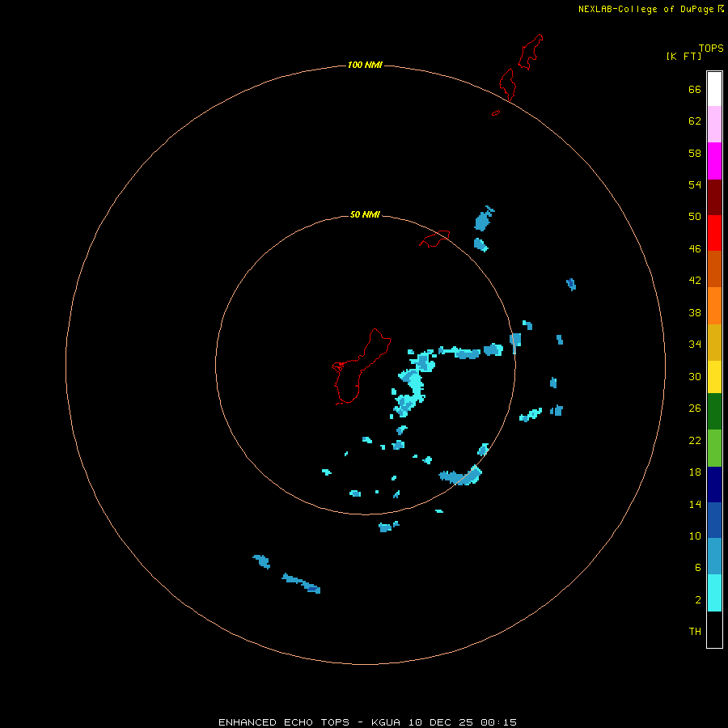Click the 42 legend value label
Viewport: 728px width, 728px height.
(695, 281)
